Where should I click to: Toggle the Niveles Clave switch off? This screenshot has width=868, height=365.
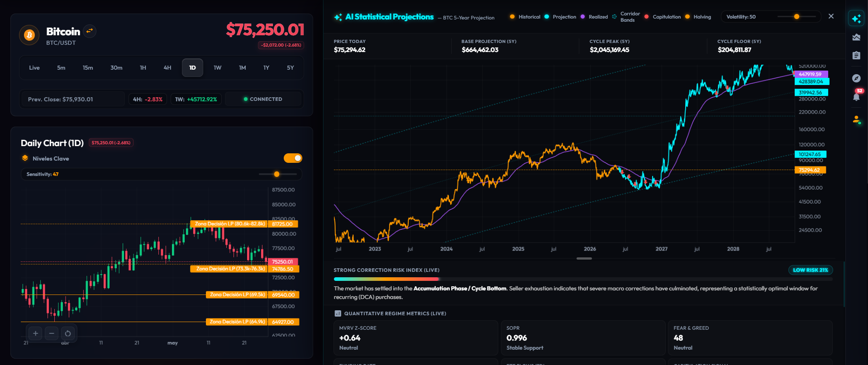point(293,158)
